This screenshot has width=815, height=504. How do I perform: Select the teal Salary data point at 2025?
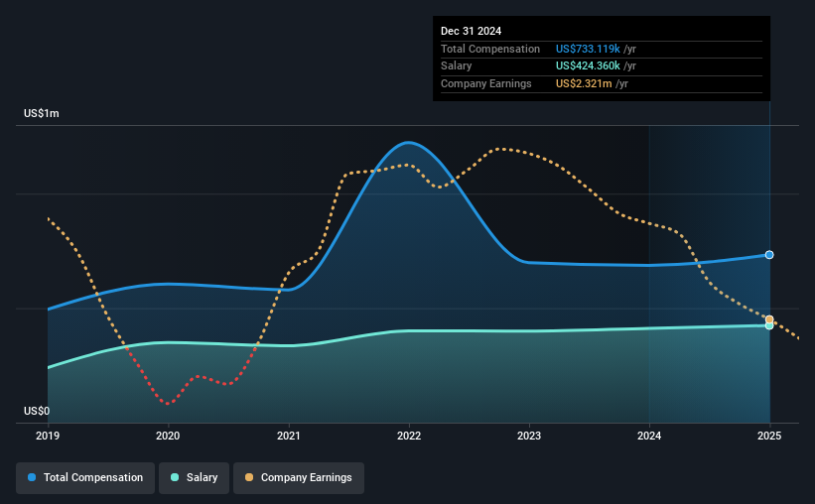(769, 325)
